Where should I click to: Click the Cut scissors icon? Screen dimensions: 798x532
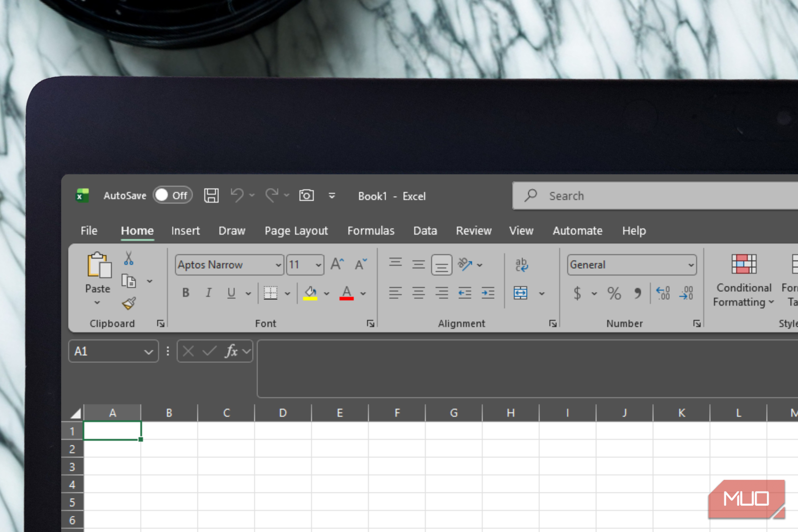click(x=129, y=258)
